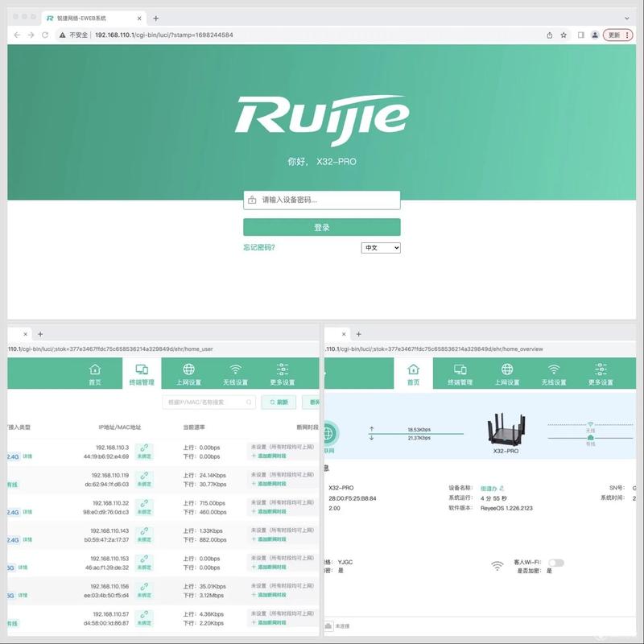This screenshot has height=644, width=644.
Task: Open 更多设置 in the home_overview window
Action: coord(601,374)
